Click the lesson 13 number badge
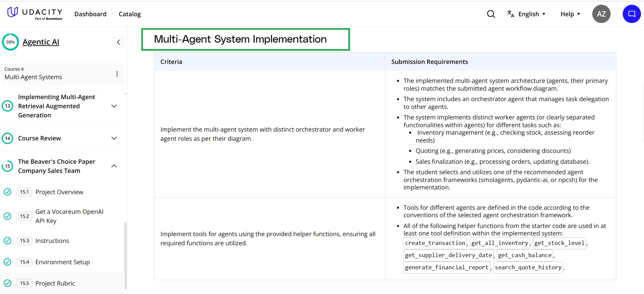The image size is (644, 294). tap(7, 106)
